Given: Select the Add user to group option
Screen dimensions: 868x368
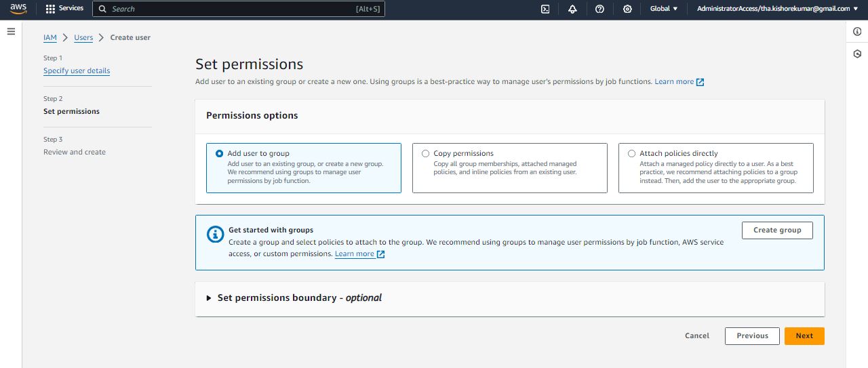Looking at the screenshot, I should [219, 154].
